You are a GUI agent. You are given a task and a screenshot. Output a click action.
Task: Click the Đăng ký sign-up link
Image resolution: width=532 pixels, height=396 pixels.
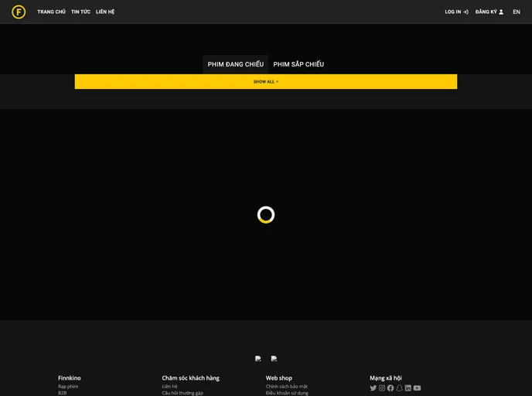[489, 12]
